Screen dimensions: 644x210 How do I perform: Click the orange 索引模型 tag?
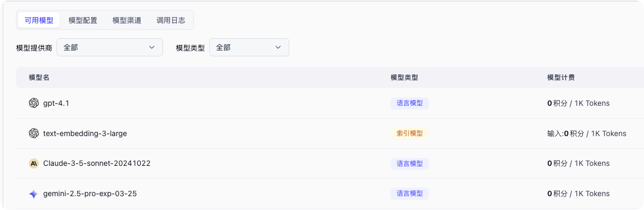point(410,133)
